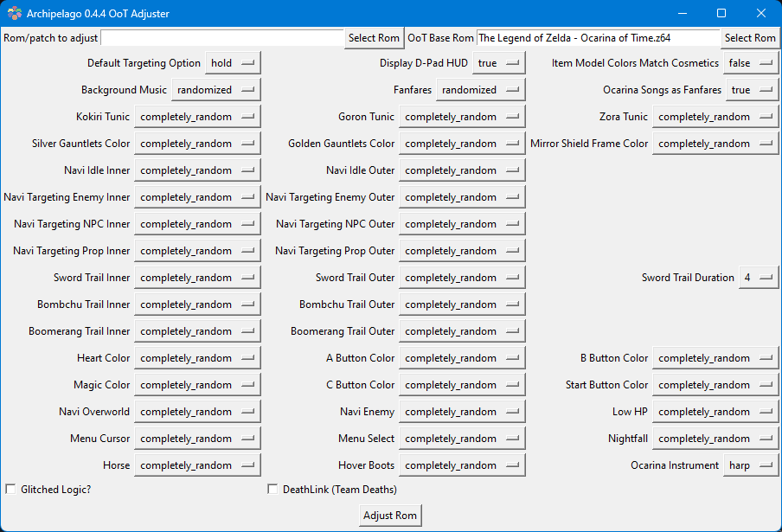The width and height of the screenshot is (782, 532).
Task: Maximize the OoT Adjuster window
Action: [721, 14]
